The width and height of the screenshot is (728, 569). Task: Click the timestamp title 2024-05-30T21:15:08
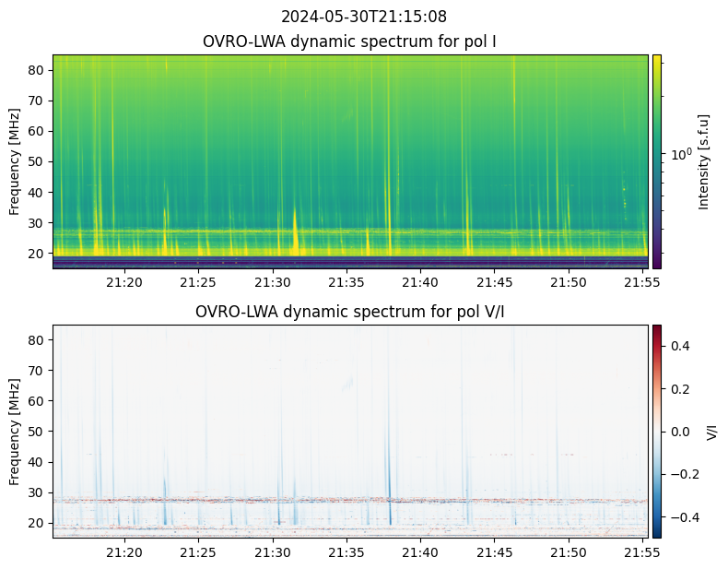(x=363, y=17)
